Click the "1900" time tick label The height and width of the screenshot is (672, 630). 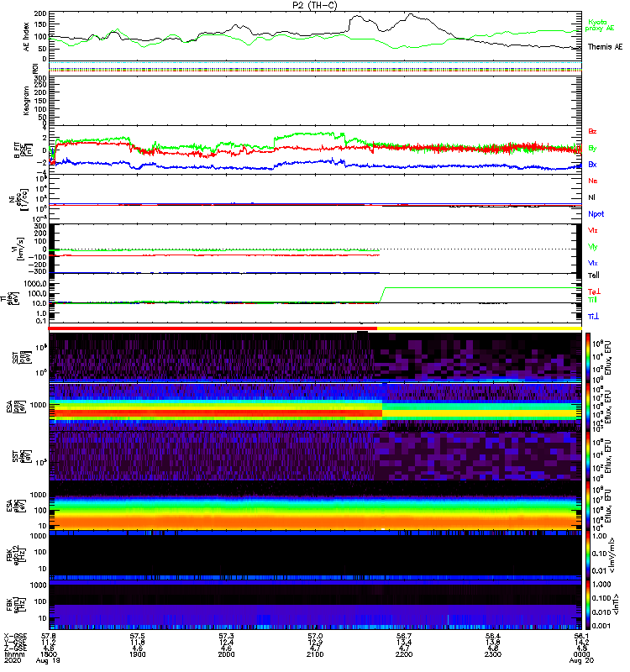tap(137, 654)
